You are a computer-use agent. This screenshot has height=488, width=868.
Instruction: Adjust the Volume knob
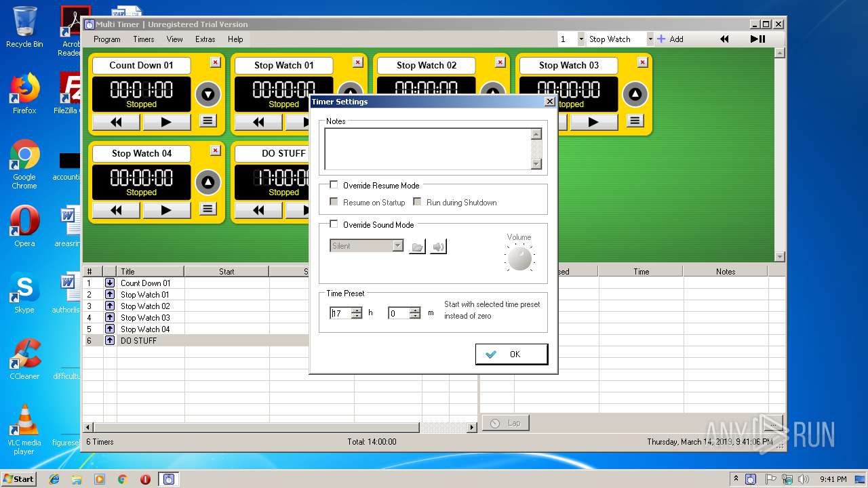click(520, 258)
